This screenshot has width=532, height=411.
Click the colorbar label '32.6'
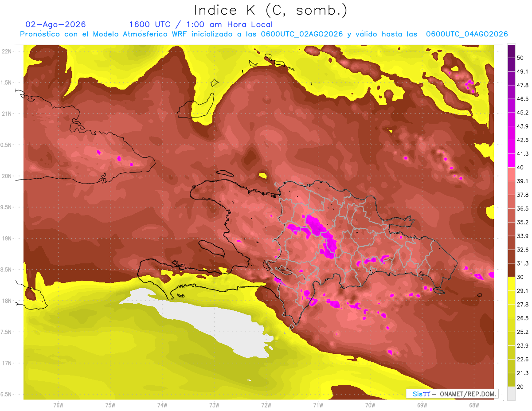click(x=523, y=250)
